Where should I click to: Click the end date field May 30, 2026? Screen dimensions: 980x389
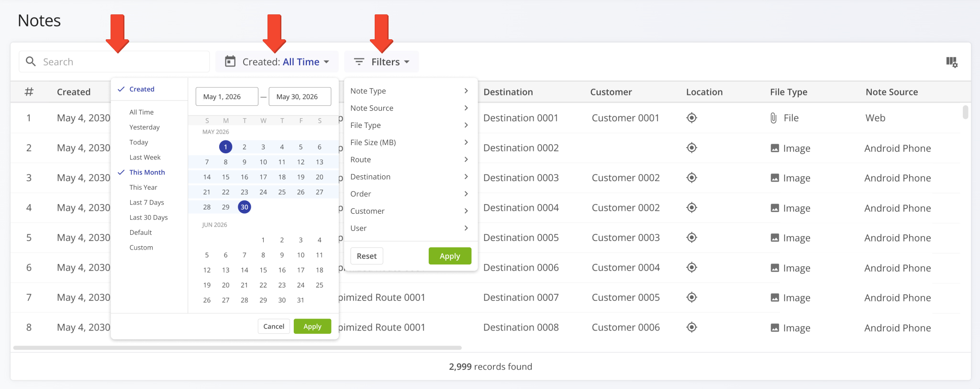[x=300, y=96]
